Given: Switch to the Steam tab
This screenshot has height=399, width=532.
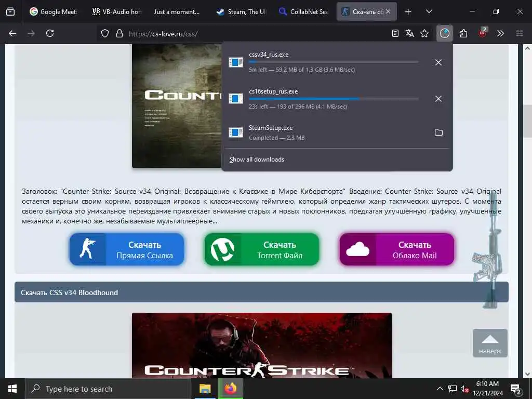Looking at the screenshot, I should click(x=242, y=11).
